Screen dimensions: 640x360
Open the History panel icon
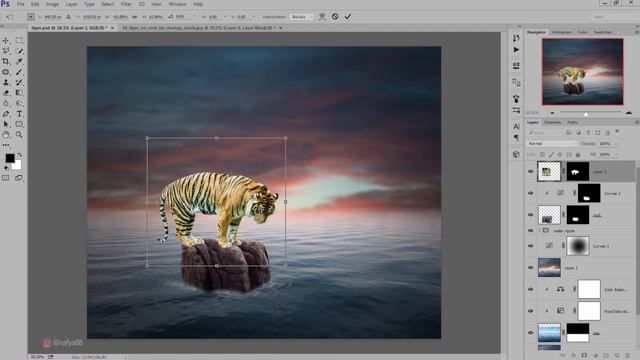[x=516, y=38]
